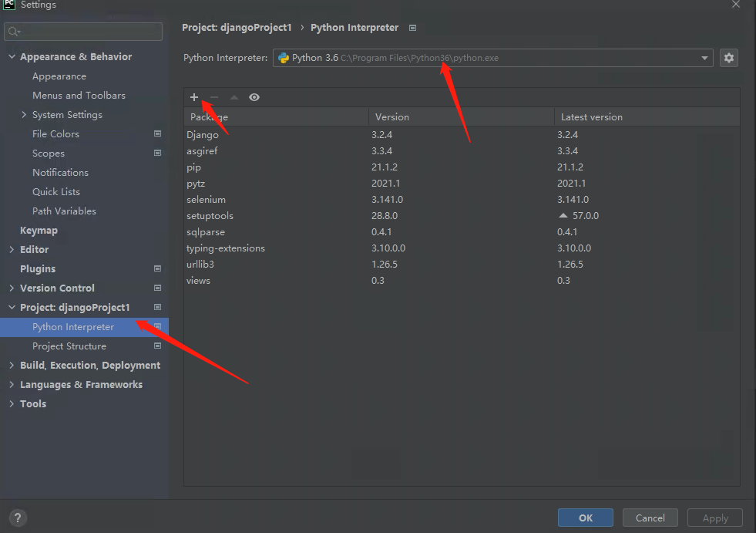Close the Settings dialog
The width and height of the screenshot is (756, 533).
coord(736,5)
